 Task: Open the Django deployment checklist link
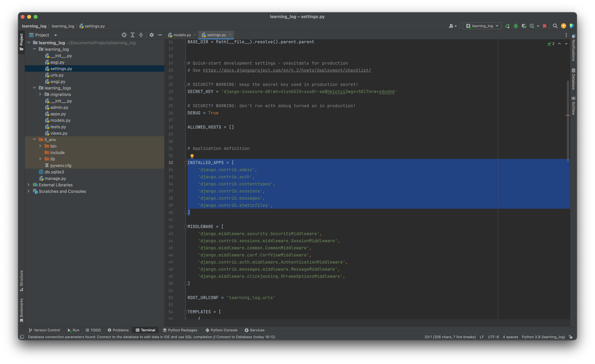pos(287,70)
